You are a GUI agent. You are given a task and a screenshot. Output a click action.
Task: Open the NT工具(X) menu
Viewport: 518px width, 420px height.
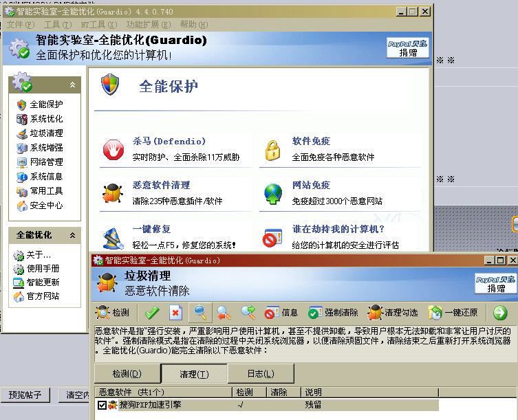coord(99,25)
